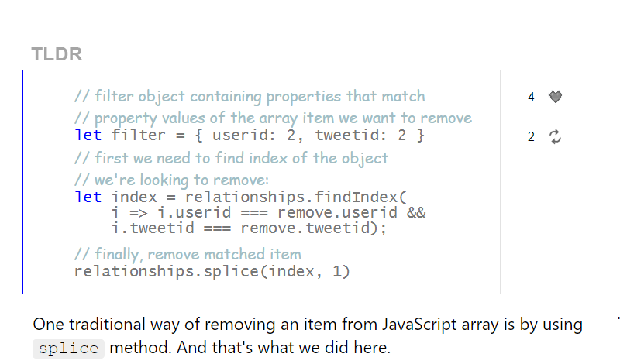Screen dimensions: 620x364
Task: Click the relationships.findIndex( code line
Action: tap(240, 197)
